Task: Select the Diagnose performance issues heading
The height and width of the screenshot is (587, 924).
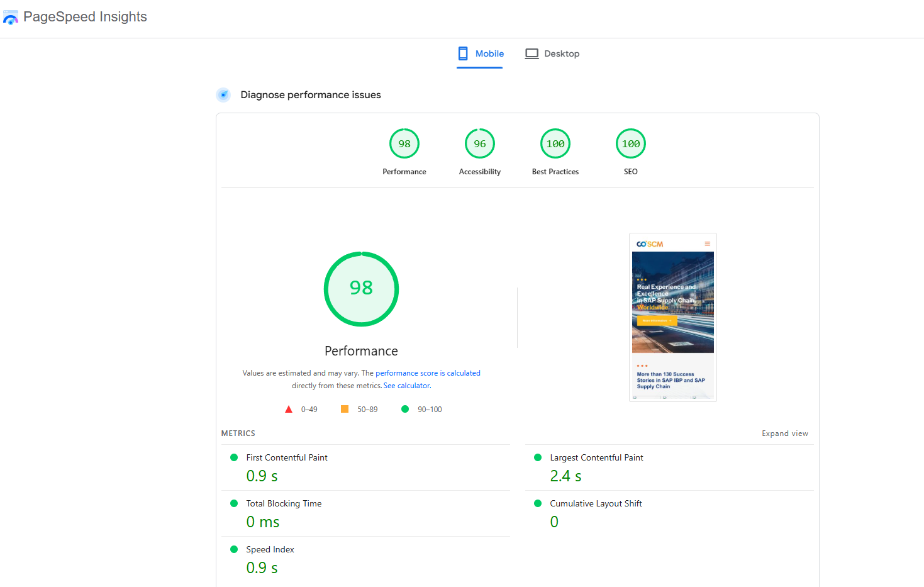Action: [x=311, y=95]
